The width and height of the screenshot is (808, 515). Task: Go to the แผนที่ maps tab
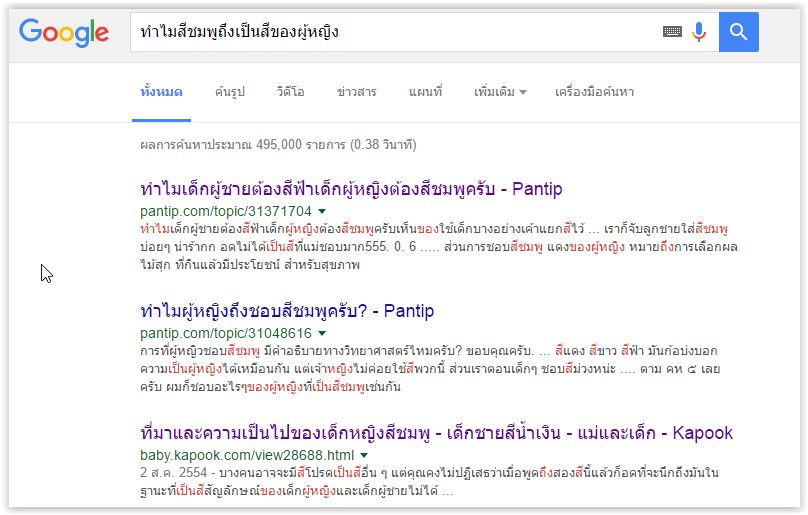click(x=425, y=92)
